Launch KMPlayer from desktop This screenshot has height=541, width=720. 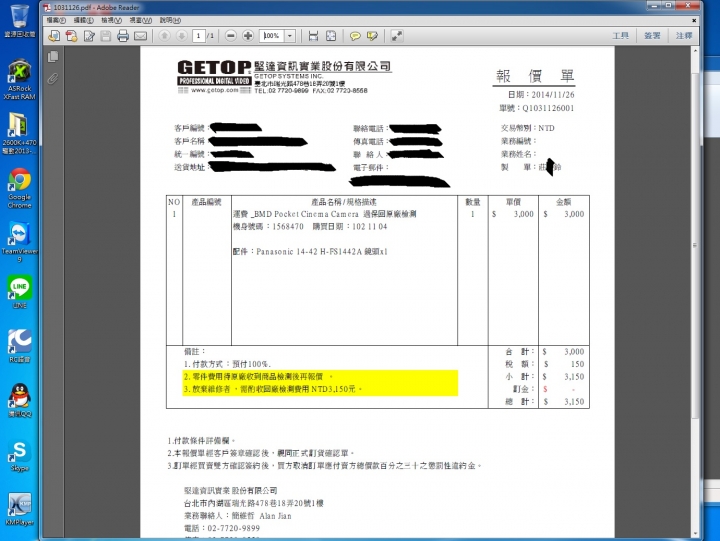(19, 510)
